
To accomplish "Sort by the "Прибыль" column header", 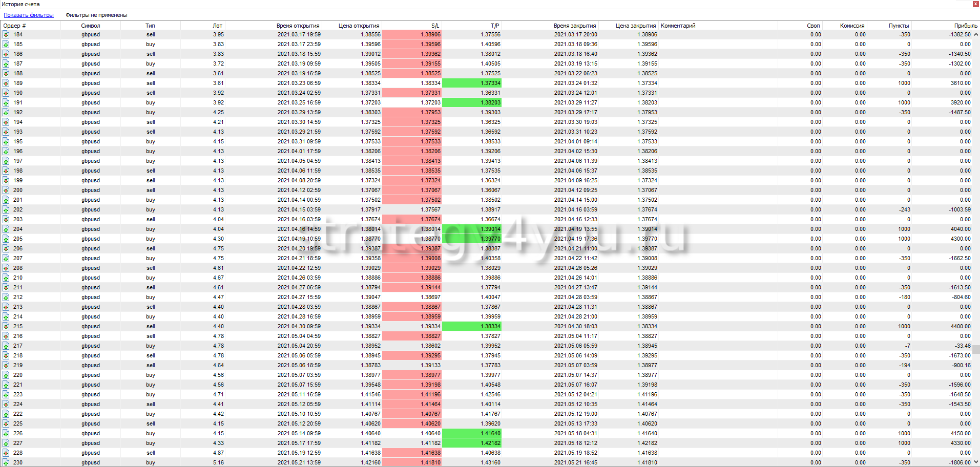I will click(x=965, y=26).
